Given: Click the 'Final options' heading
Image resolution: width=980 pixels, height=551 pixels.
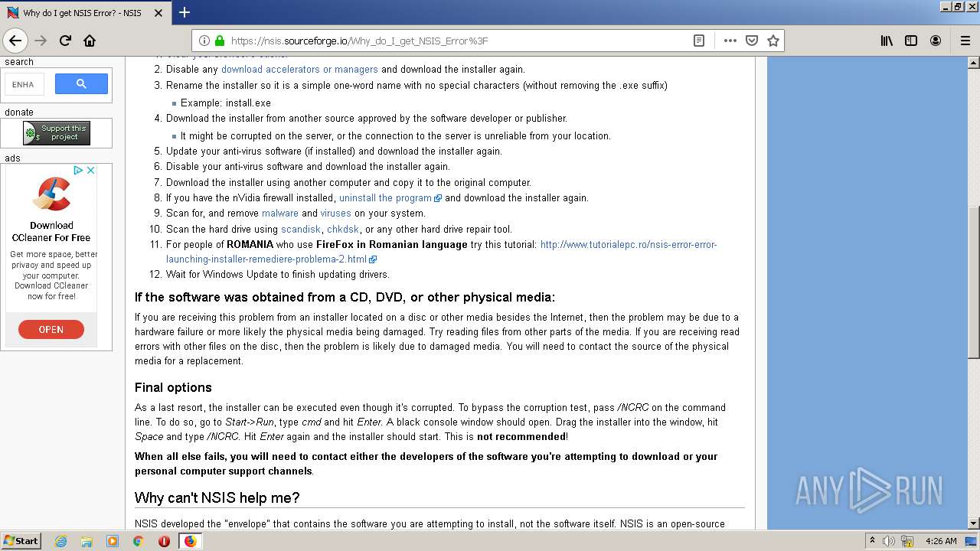Looking at the screenshot, I should tap(173, 387).
